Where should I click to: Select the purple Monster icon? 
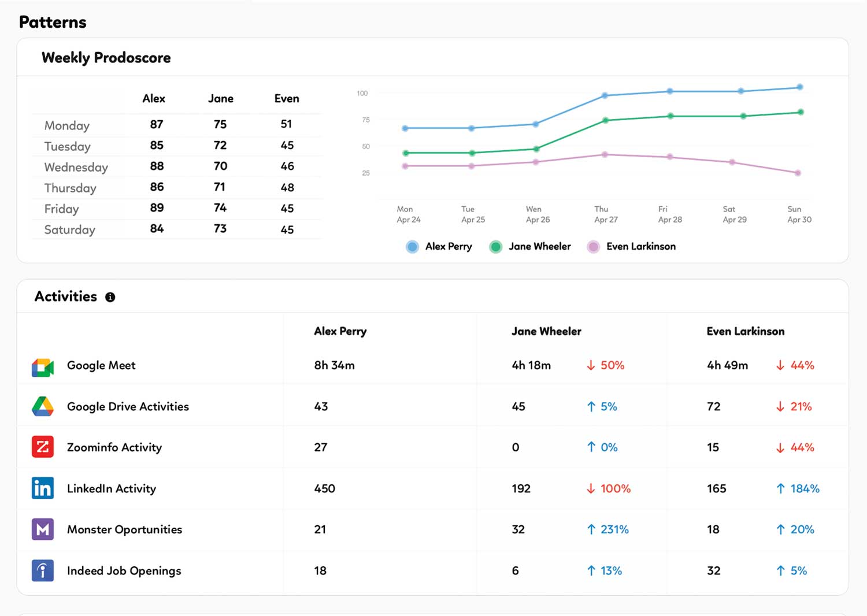[43, 529]
